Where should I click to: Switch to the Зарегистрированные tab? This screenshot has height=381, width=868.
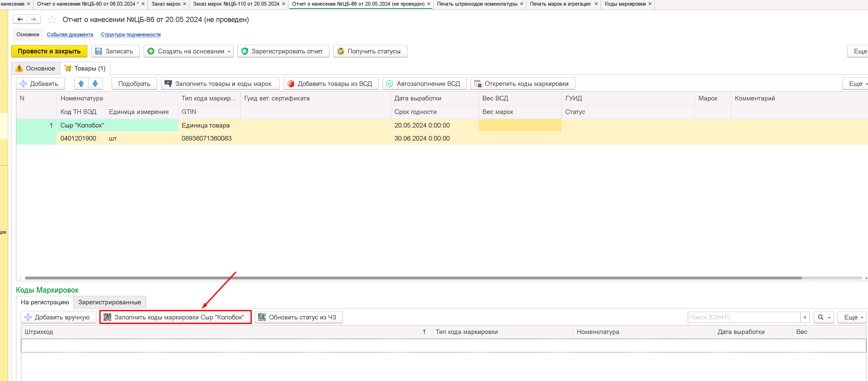[110, 302]
